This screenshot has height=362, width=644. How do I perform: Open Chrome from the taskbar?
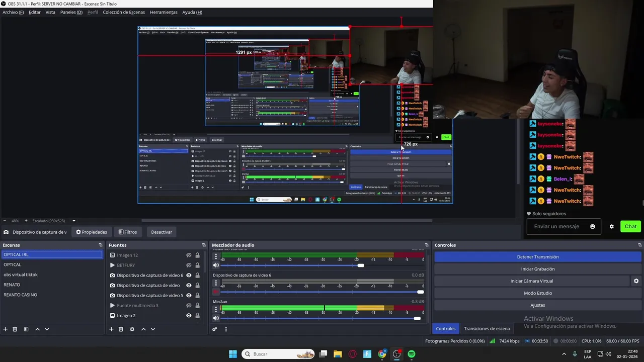(382, 354)
